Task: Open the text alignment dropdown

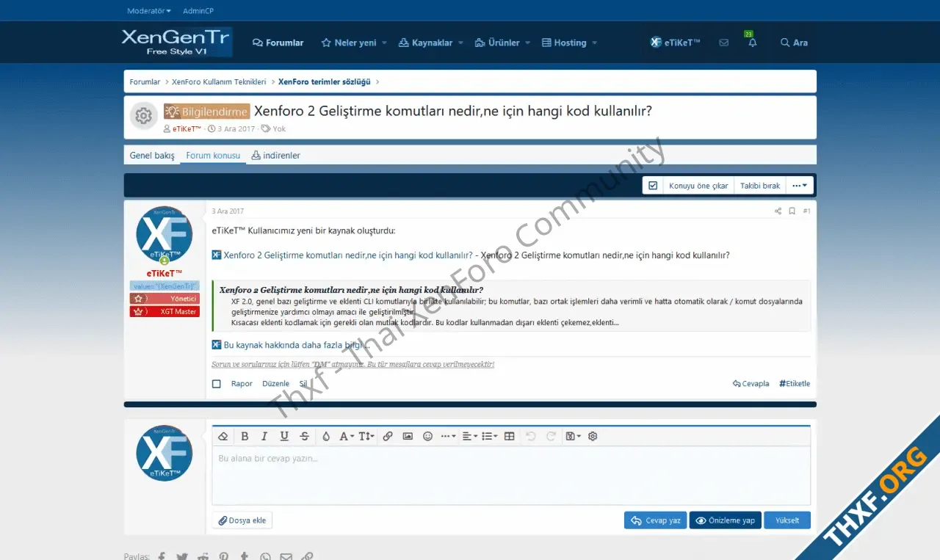Action: 469,436
